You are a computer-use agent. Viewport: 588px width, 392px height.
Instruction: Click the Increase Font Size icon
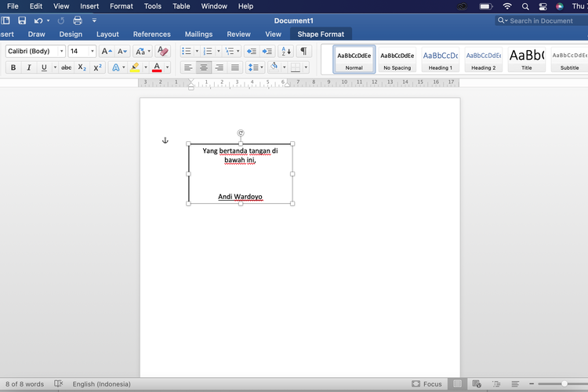(106, 52)
